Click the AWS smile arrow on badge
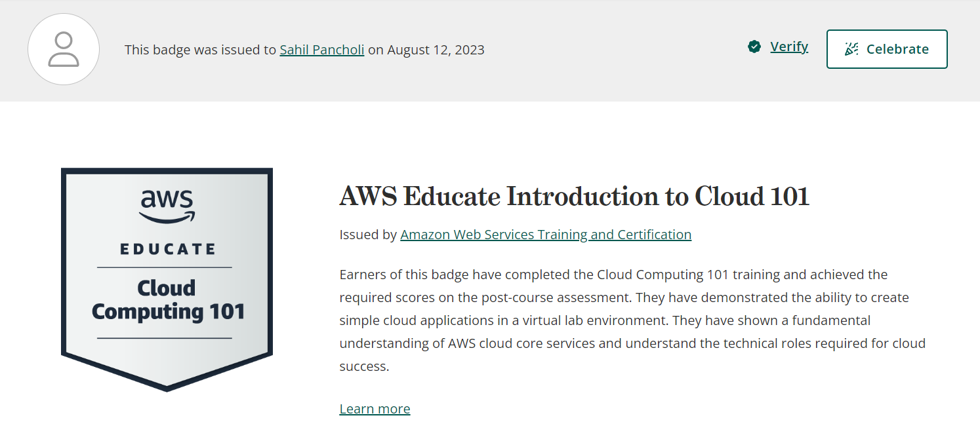 point(167,218)
